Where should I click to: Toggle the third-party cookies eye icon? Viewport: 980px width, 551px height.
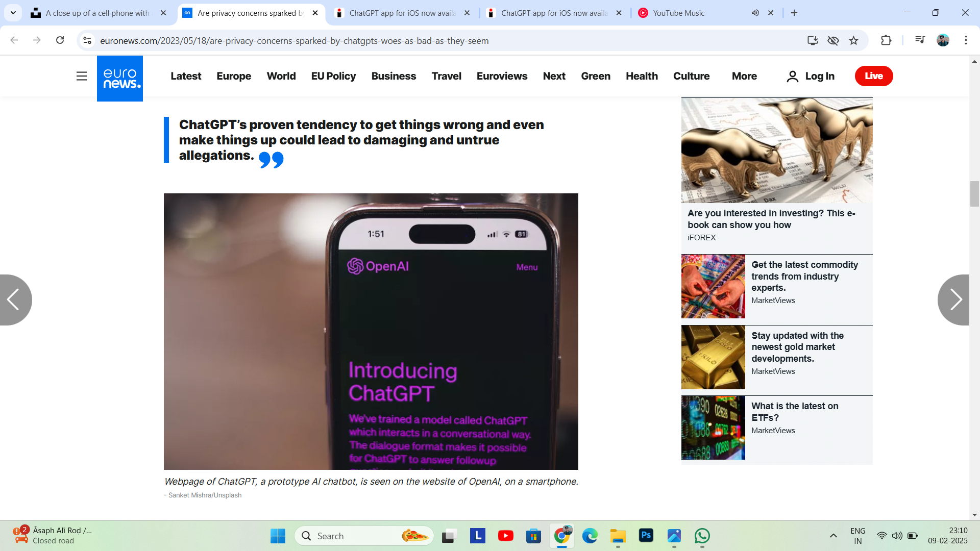point(833,40)
